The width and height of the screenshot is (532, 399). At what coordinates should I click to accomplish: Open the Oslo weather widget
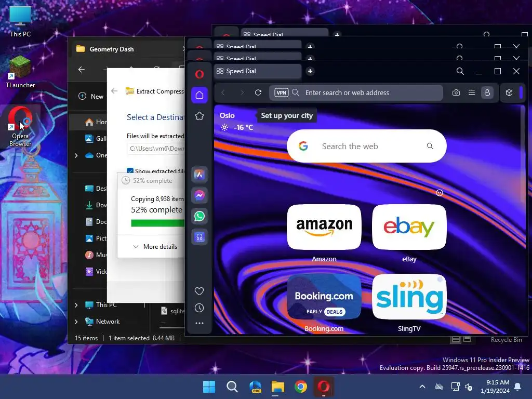coord(236,122)
